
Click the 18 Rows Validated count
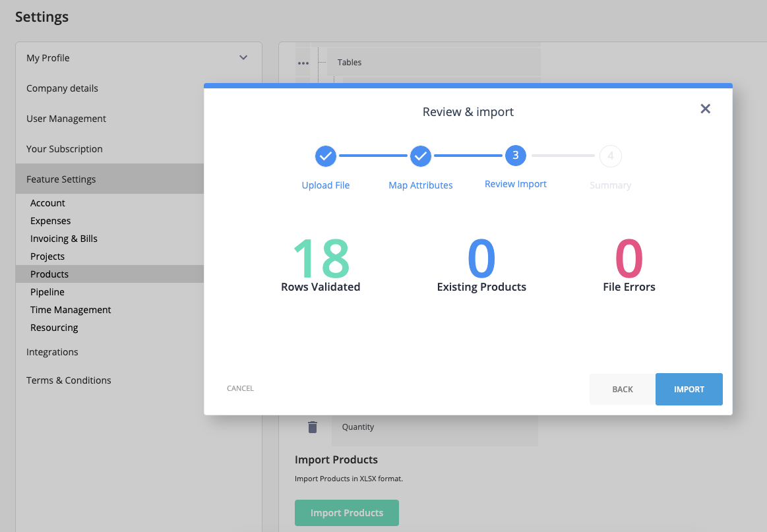[x=321, y=258]
